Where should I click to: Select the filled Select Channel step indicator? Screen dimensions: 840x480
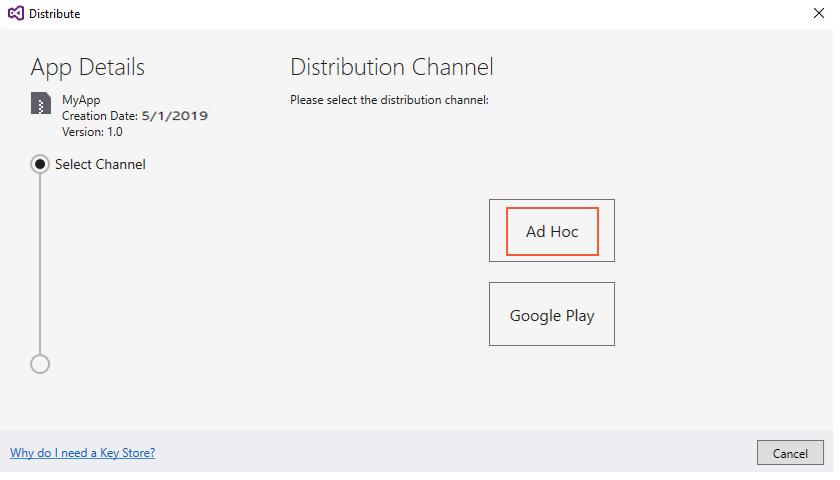point(40,164)
